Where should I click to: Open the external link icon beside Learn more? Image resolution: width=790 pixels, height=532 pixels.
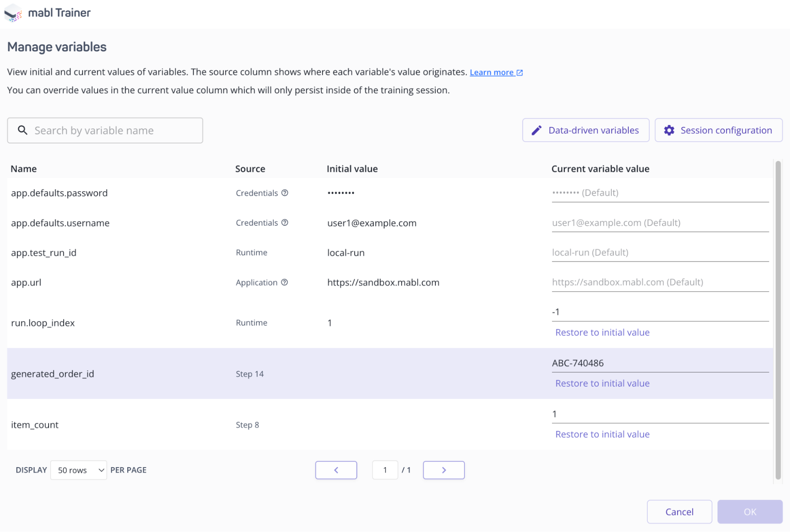click(x=519, y=72)
